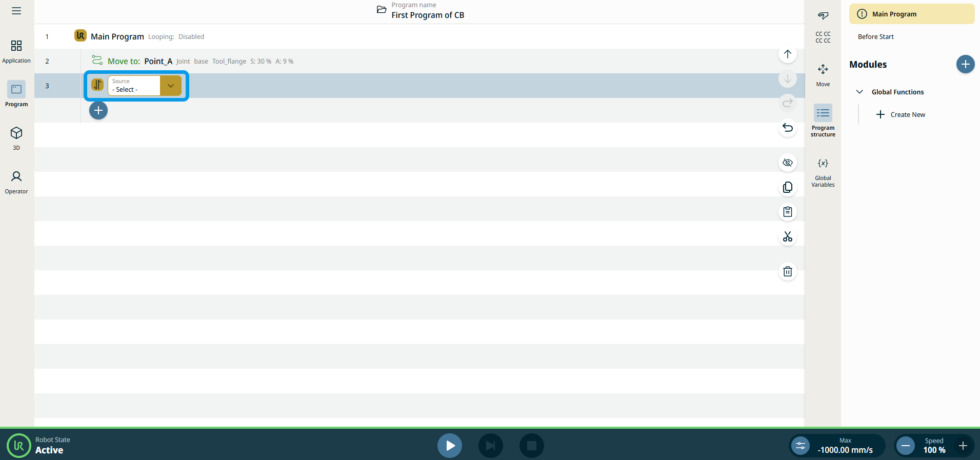Click Create New global function

point(902,114)
